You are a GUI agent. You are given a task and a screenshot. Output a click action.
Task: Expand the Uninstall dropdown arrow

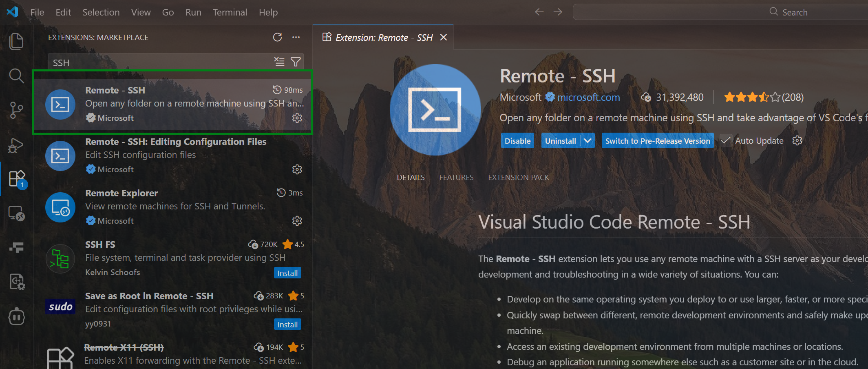click(x=588, y=141)
